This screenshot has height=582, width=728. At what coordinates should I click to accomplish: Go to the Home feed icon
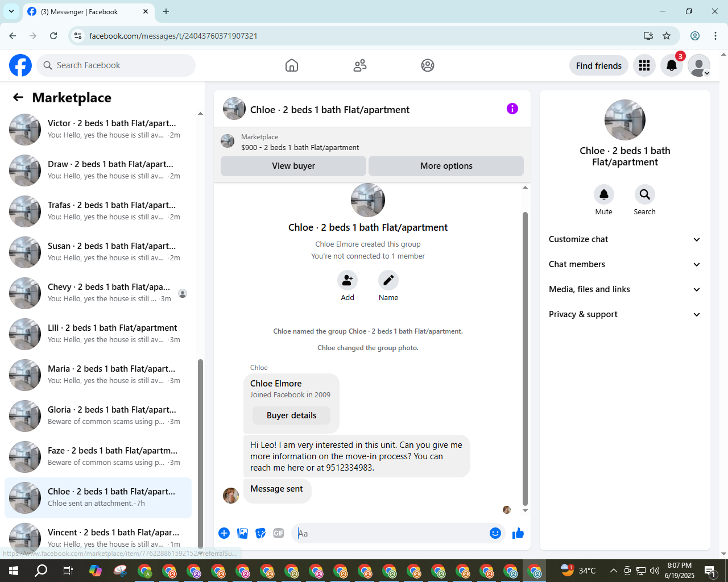[x=292, y=65]
